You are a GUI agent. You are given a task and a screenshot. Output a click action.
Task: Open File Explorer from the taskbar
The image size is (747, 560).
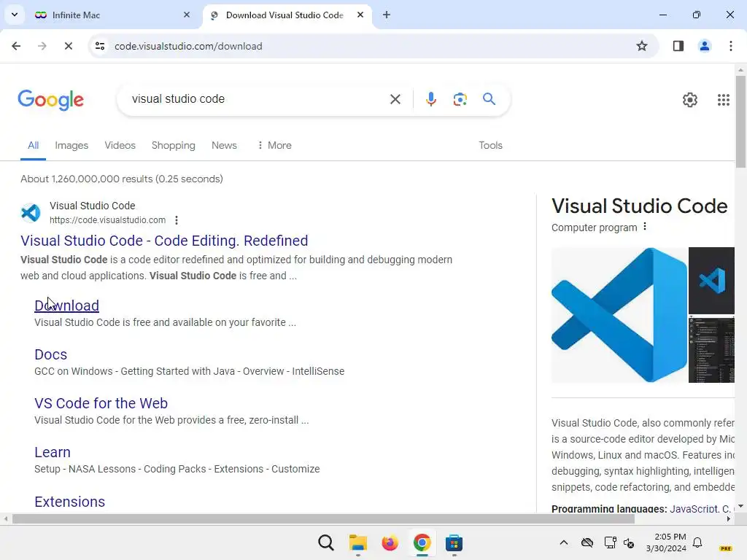point(357,542)
